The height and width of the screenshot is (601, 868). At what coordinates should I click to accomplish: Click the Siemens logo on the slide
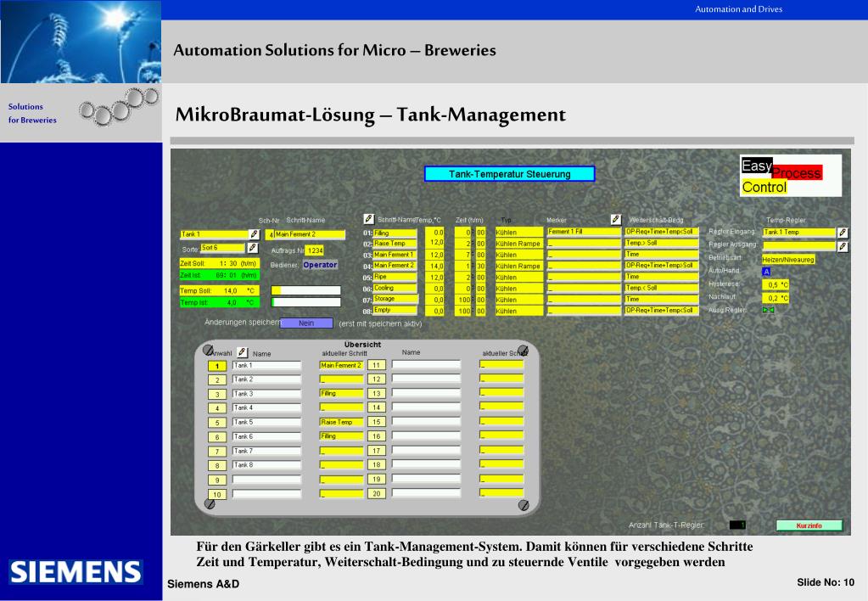pos(76,571)
